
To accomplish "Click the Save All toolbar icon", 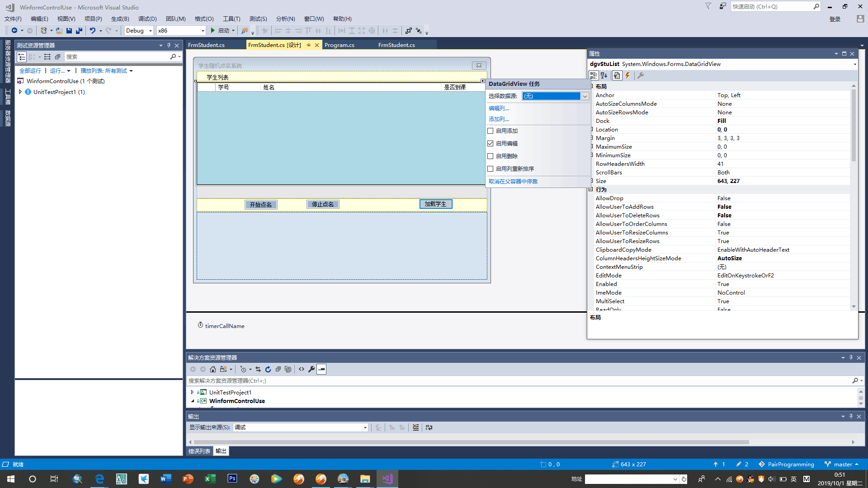I will [79, 31].
